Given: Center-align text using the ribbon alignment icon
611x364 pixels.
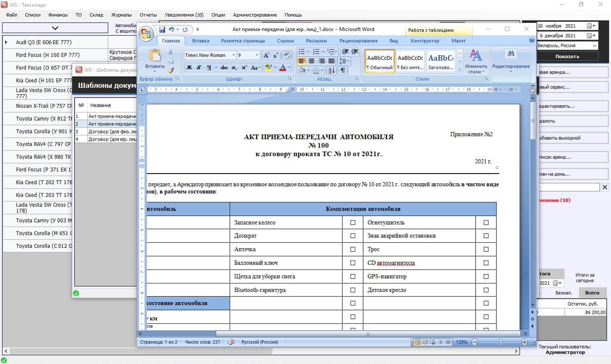Looking at the screenshot, I should (x=311, y=61).
